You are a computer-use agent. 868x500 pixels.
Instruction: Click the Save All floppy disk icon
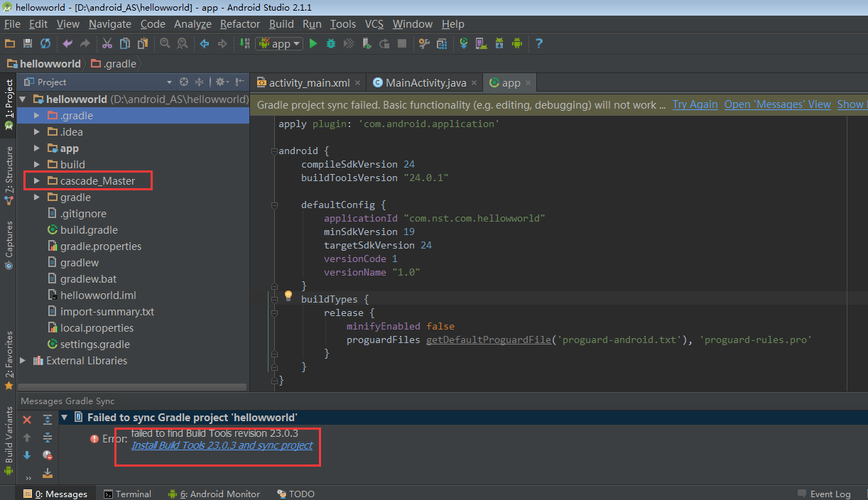click(28, 44)
